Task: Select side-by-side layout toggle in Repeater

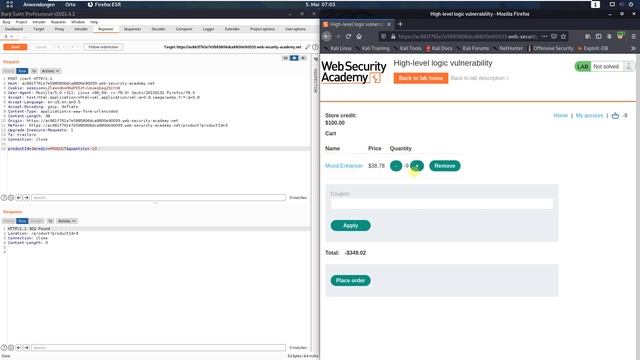Action: (x=285, y=58)
